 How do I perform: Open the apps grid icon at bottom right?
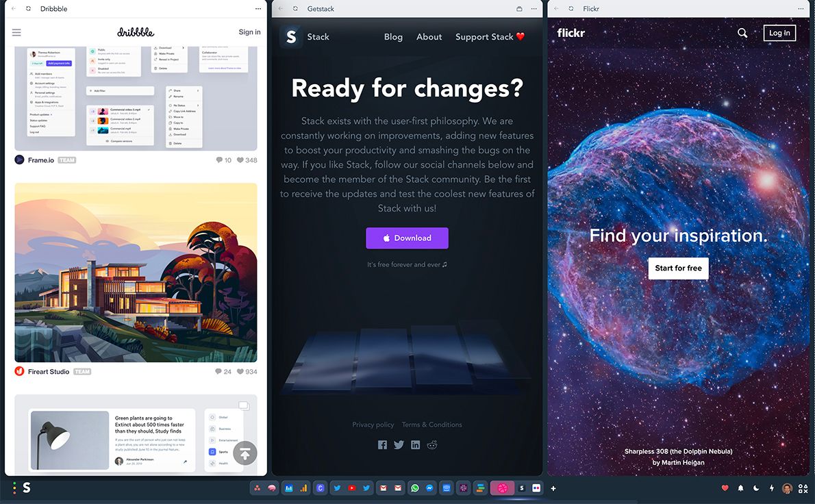(803, 488)
